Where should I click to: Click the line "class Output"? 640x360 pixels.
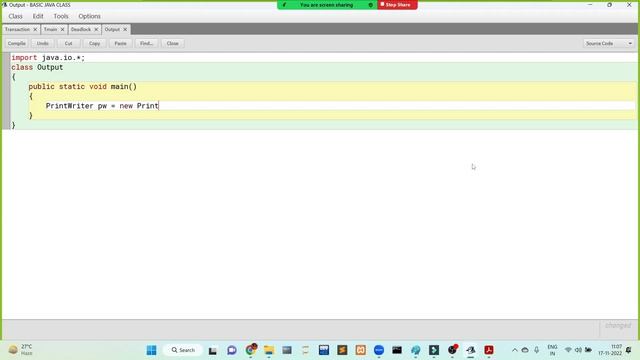[x=37, y=67]
